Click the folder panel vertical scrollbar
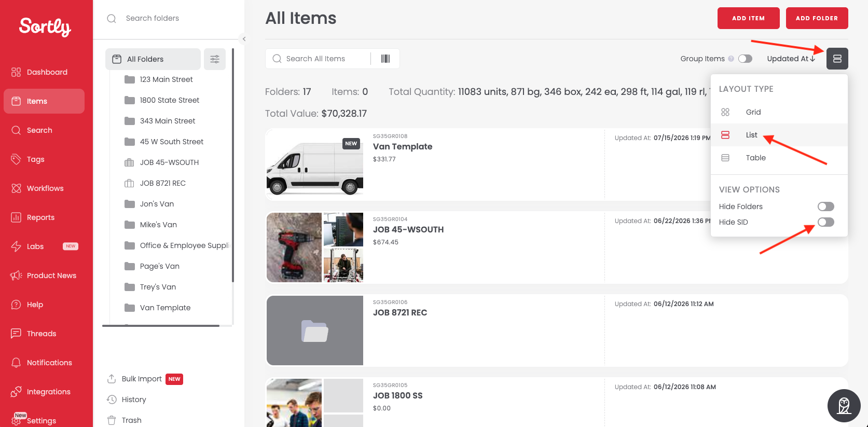 [x=233, y=165]
